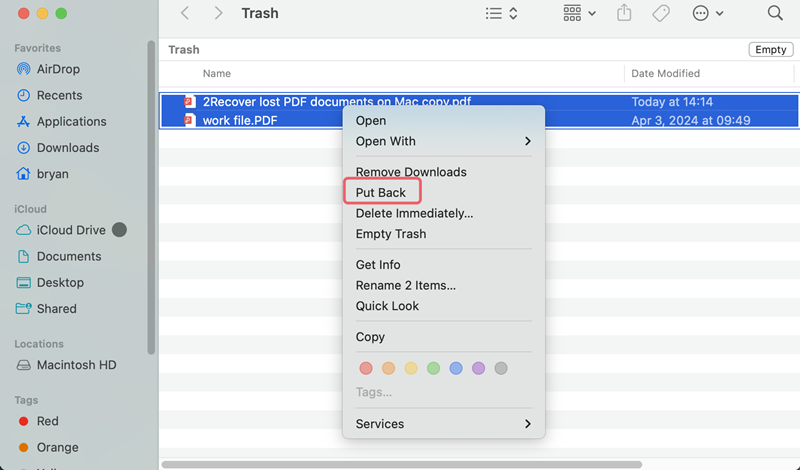Open AirDrop in the sidebar
Screen dimensions: 800x470
(x=58, y=69)
